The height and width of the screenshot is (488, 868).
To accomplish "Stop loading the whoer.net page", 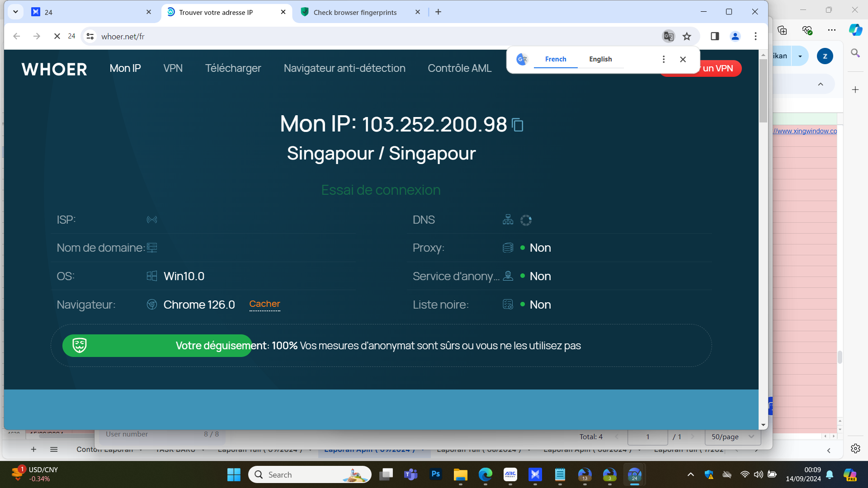I will [x=57, y=36].
